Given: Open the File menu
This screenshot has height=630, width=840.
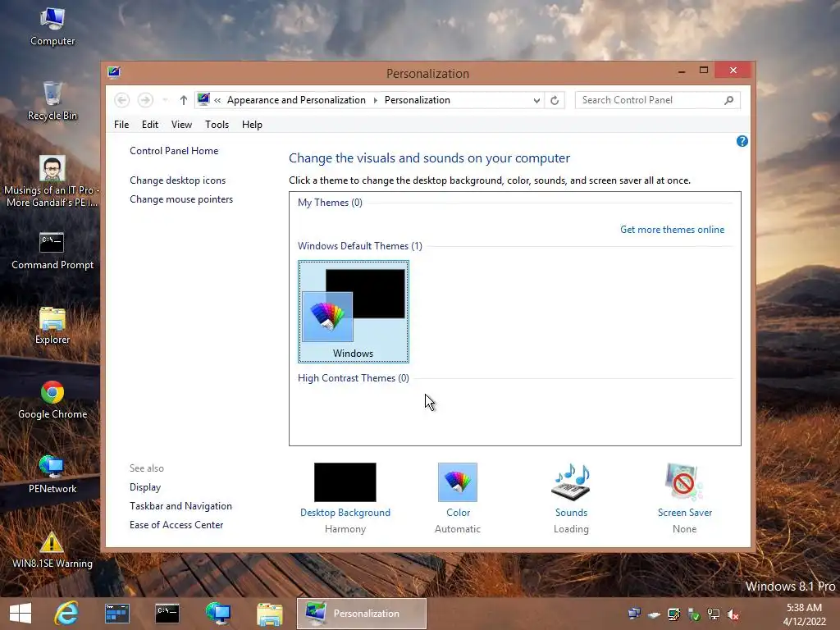Looking at the screenshot, I should (x=121, y=125).
